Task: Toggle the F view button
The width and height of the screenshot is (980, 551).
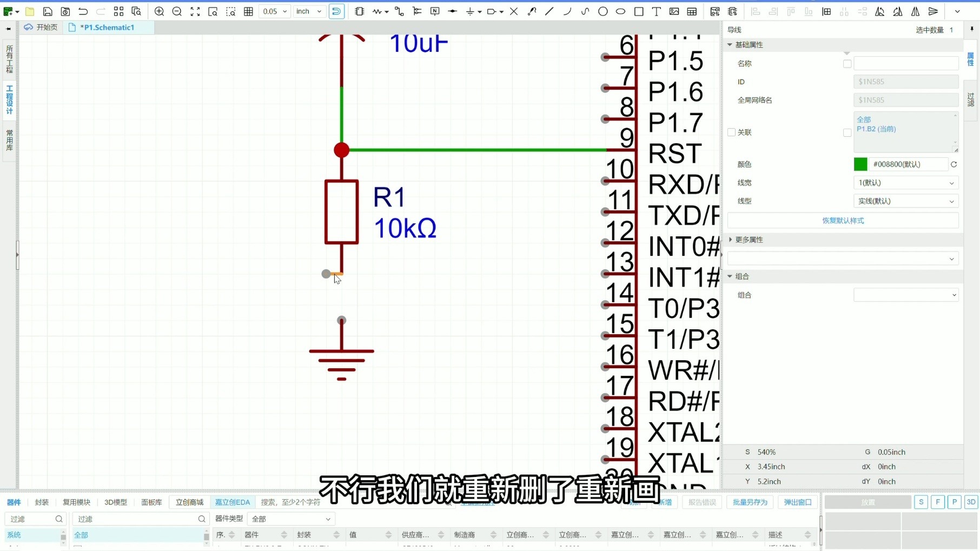Action: click(x=938, y=502)
